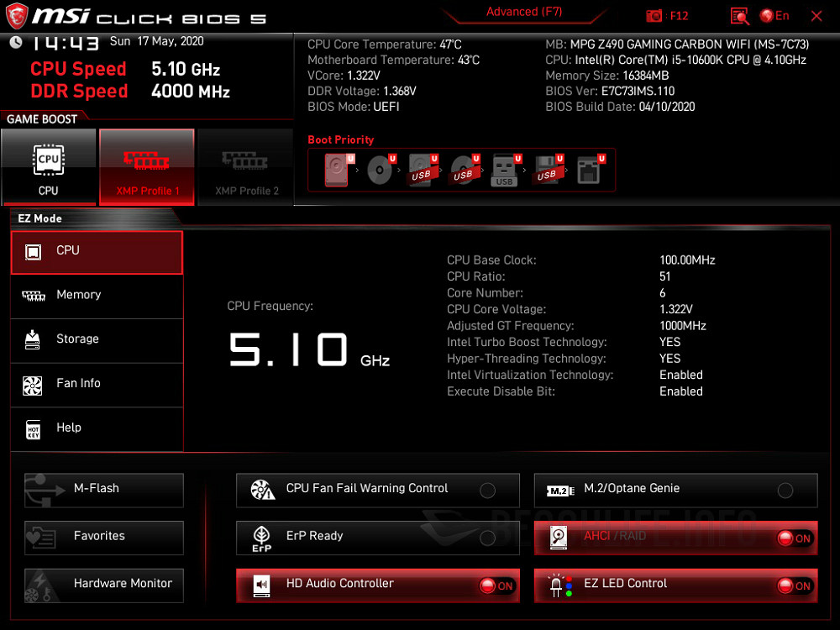Select the Memory sidebar icon
This screenshot has height=630, width=840.
pyautogui.click(x=96, y=296)
